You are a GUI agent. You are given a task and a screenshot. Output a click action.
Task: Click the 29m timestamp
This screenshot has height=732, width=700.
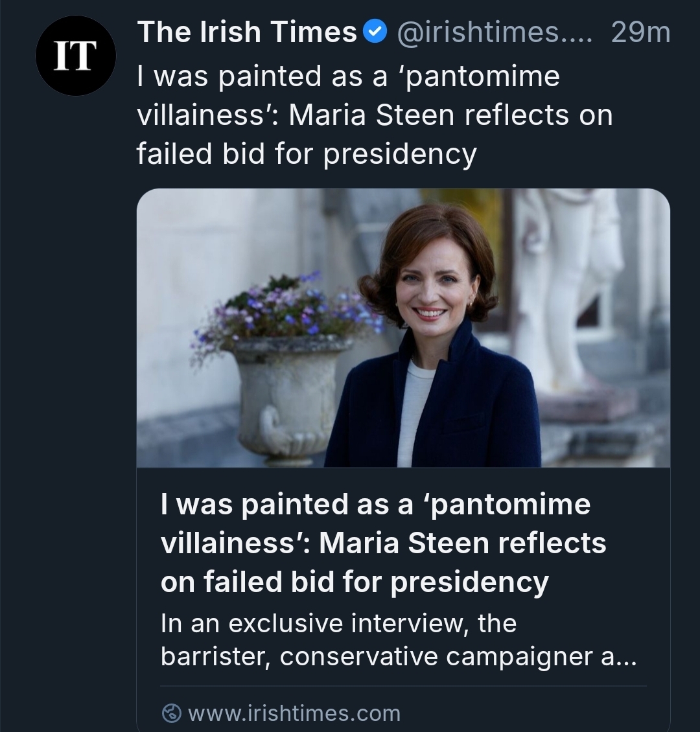point(640,32)
